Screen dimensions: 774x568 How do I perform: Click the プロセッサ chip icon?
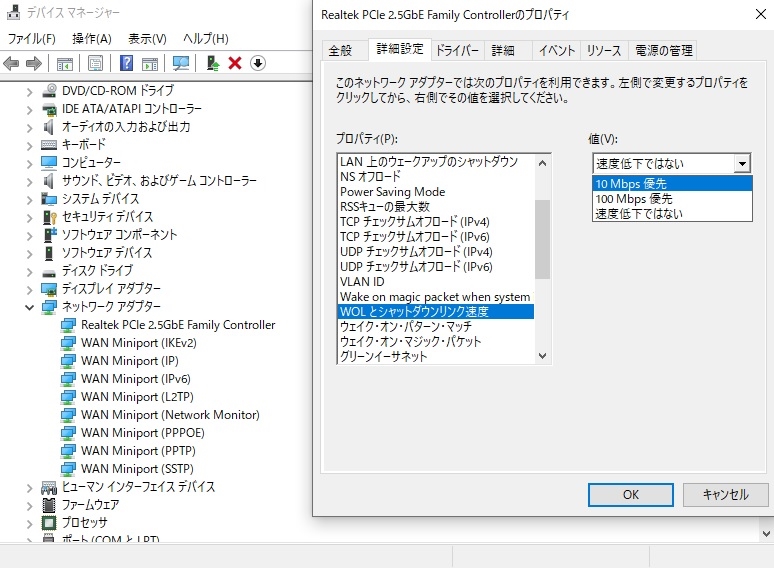coord(49,522)
